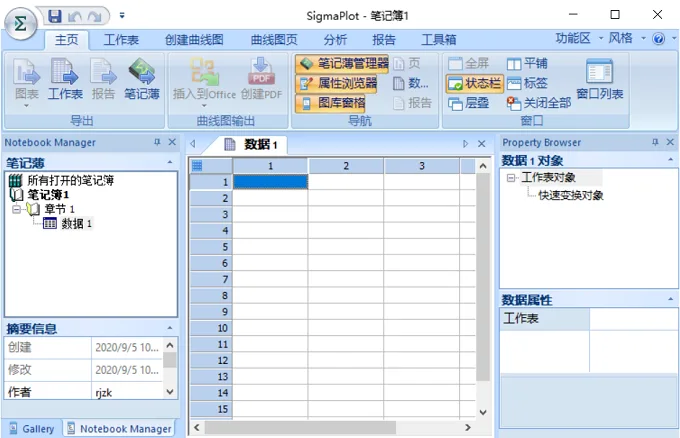Viewport: 680px width, 438px height.
Task: Select 快速变换对象 in Property Browser
Action: [x=571, y=196]
